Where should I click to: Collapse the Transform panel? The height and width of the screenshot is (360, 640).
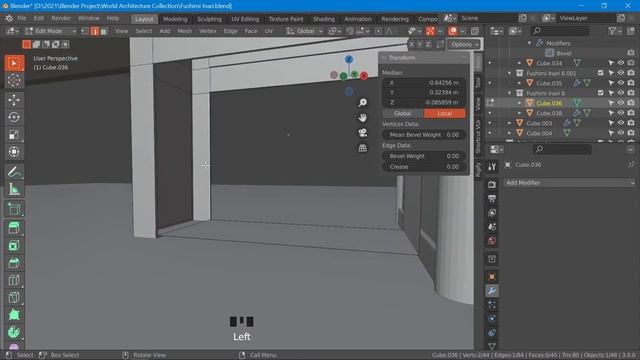384,58
